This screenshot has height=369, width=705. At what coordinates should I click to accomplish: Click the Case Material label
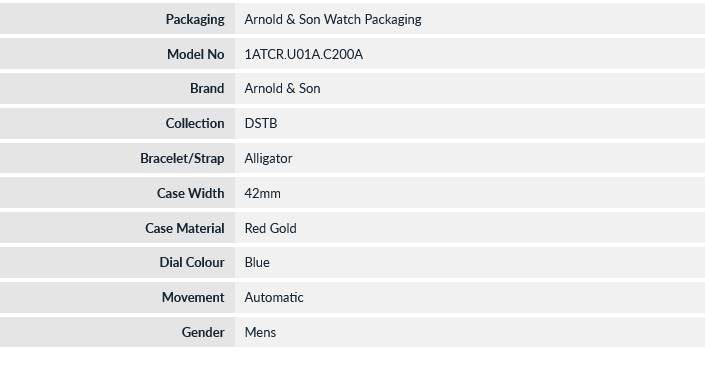tap(184, 228)
